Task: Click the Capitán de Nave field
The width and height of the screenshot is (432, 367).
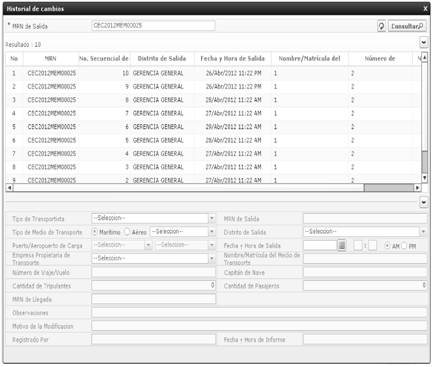Action: point(365,272)
